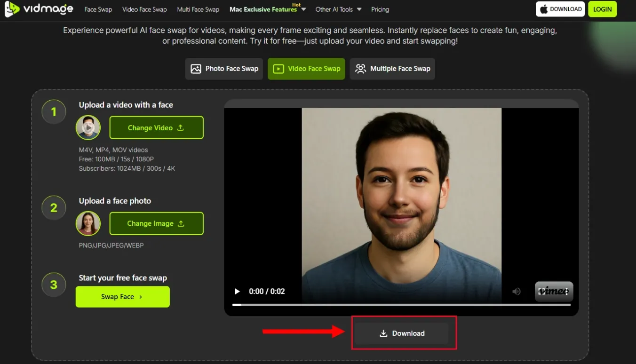Switch to Multiple Face Swap tab
The height and width of the screenshot is (364, 636).
pyautogui.click(x=392, y=69)
